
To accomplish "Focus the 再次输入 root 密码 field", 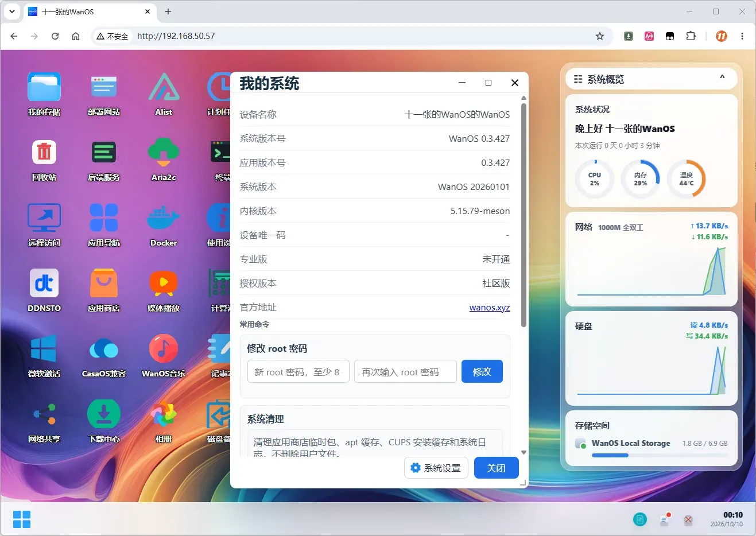I will (405, 371).
